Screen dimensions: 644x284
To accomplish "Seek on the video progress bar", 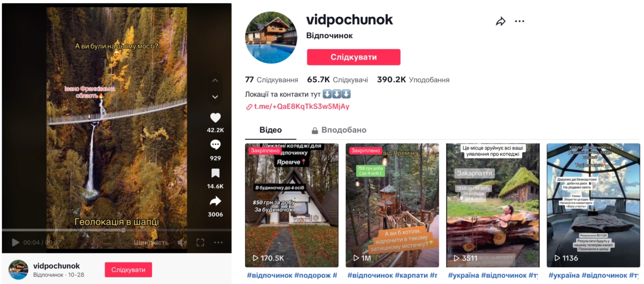I will point(117,230).
